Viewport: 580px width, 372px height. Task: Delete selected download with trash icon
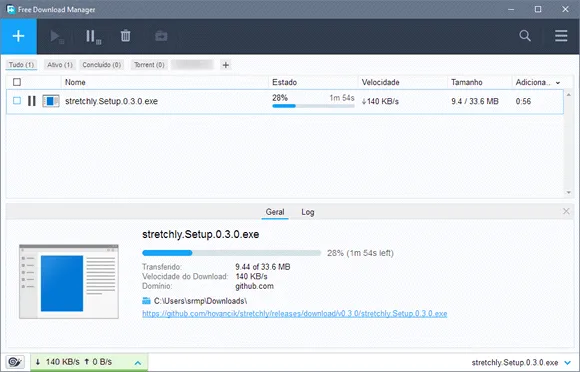click(125, 36)
